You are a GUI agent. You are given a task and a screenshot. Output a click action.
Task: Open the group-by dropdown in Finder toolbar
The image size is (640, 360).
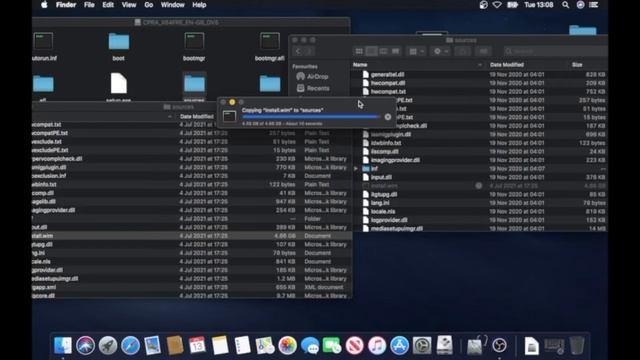417,51
